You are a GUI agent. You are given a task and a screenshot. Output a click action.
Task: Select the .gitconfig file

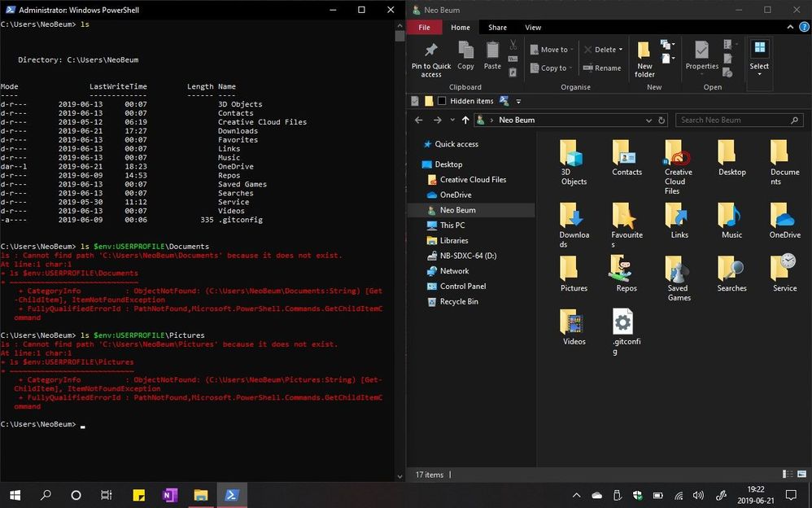(626, 332)
